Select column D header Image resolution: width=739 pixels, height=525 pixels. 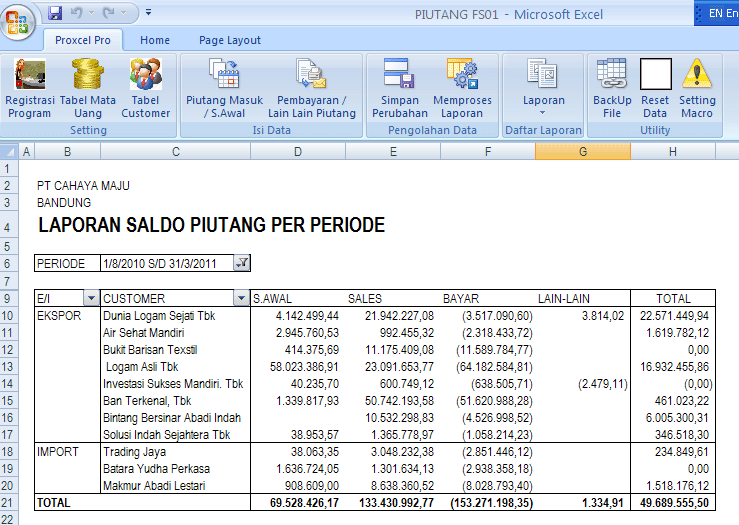point(298,151)
